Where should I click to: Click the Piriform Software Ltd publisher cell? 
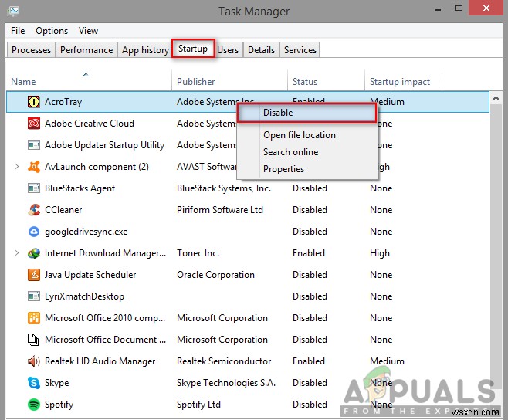[220, 210]
